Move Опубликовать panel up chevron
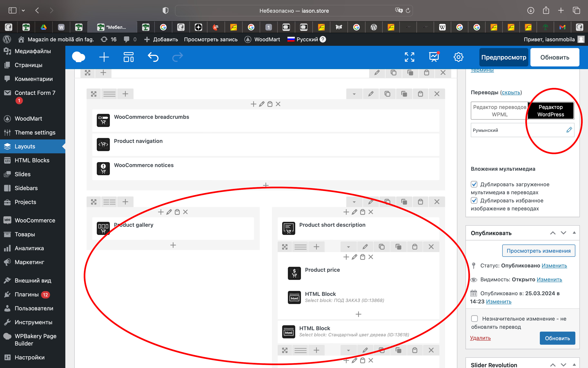 click(553, 233)
